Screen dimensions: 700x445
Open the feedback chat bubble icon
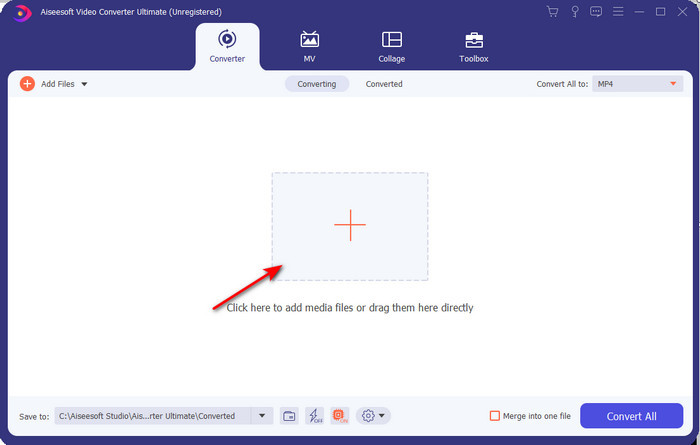[596, 12]
